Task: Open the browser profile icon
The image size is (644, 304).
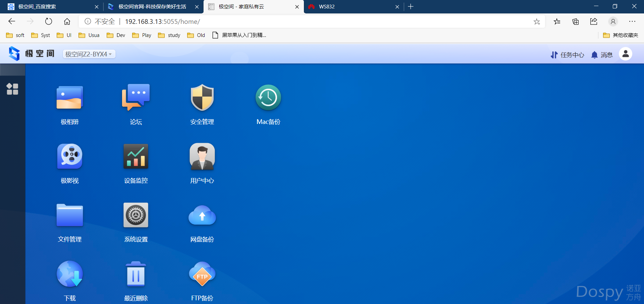Action: (613, 21)
